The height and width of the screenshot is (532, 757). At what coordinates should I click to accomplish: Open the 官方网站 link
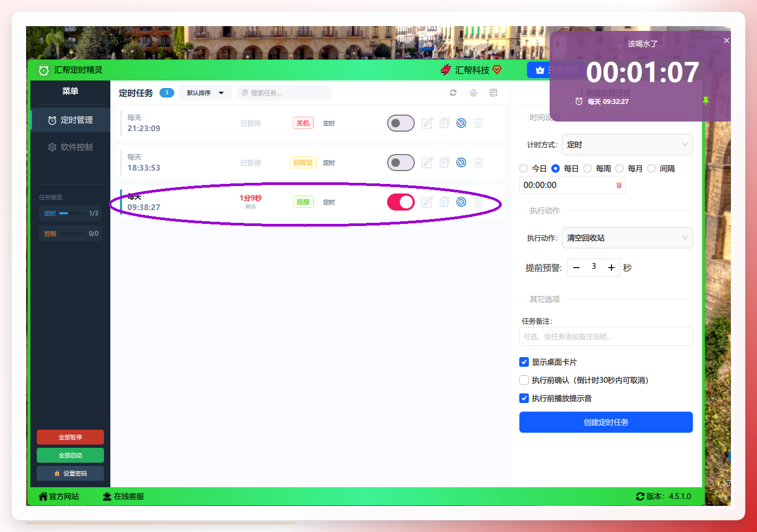[x=59, y=496]
